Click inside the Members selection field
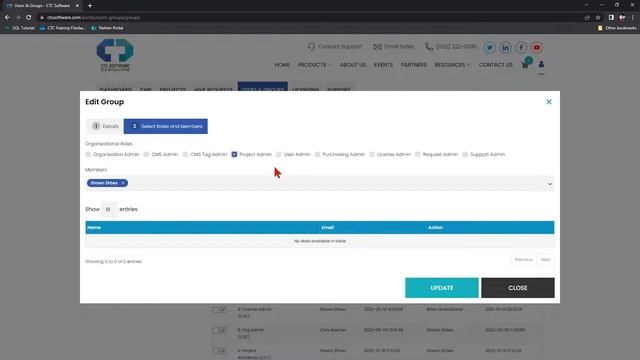640x360 pixels. coord(320,183)
